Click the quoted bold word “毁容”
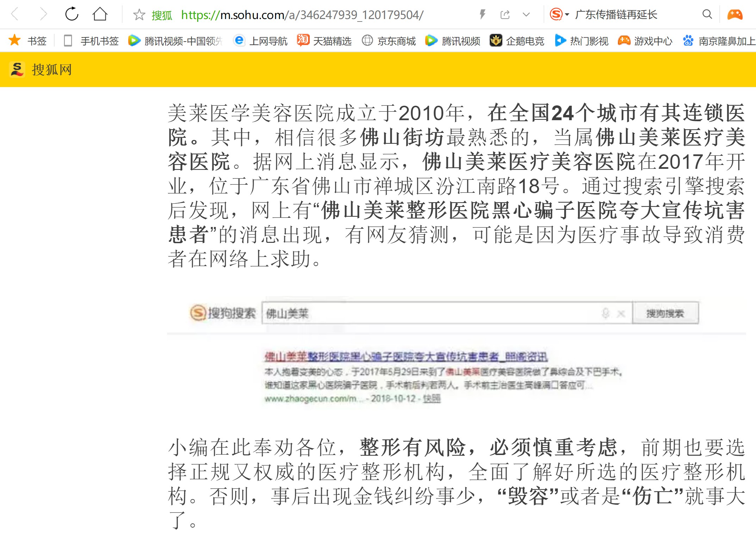This screenshot has height=541, width=756. tap(528, 496)
